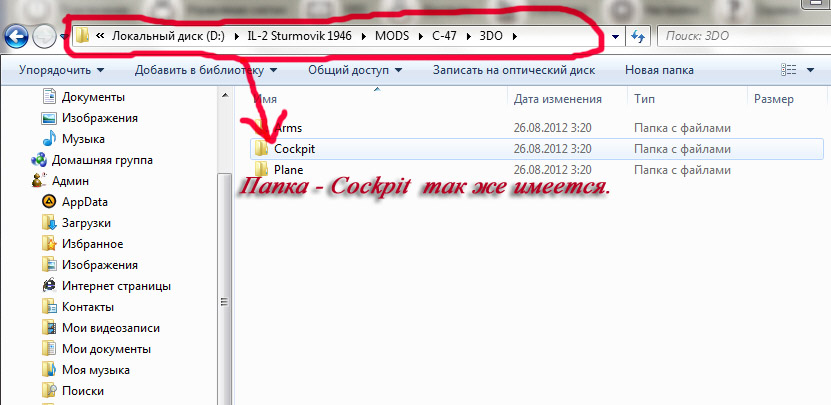Viewport: 831px width, 405px height.
Task: Open 'Добавить в библиотеку' menu
Action: [206, 70]
